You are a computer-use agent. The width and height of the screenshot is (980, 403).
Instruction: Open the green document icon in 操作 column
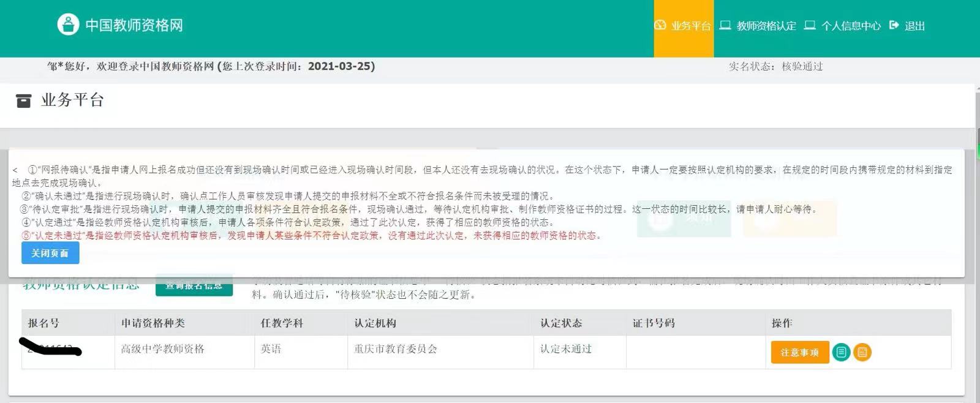(x=841, y=352)
